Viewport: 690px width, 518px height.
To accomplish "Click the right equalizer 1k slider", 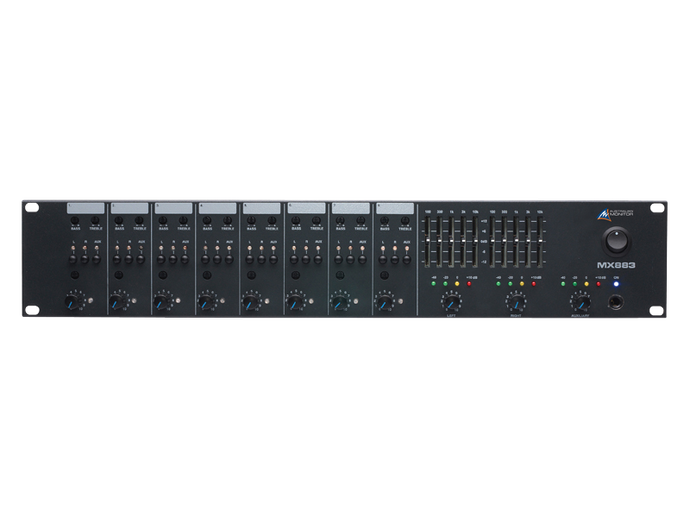I will pos(516,242).
